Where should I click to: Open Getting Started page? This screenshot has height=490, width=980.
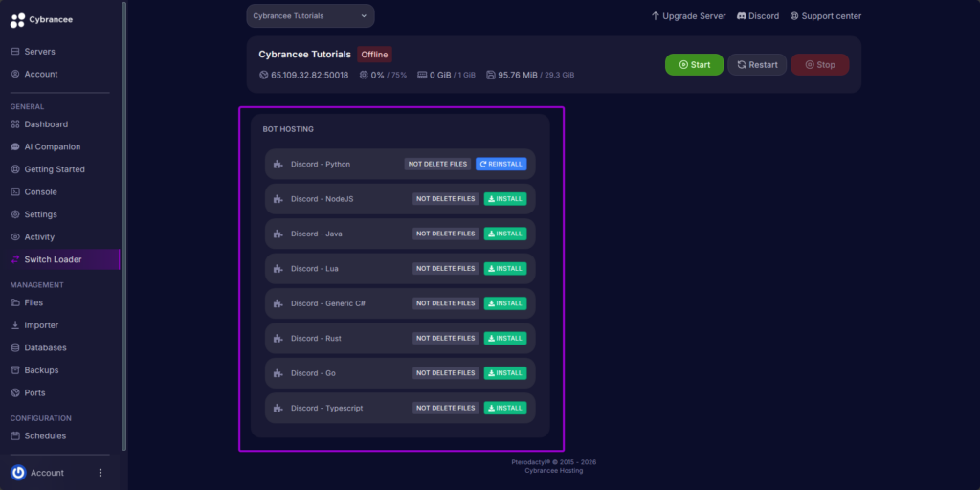pos(48,169)
